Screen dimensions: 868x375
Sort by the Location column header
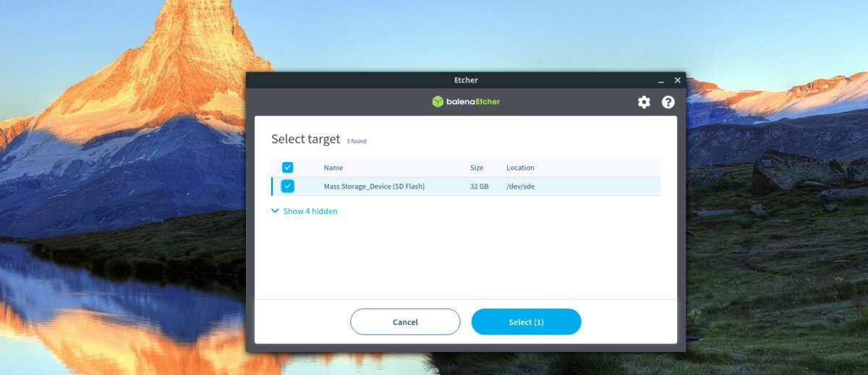520,168
